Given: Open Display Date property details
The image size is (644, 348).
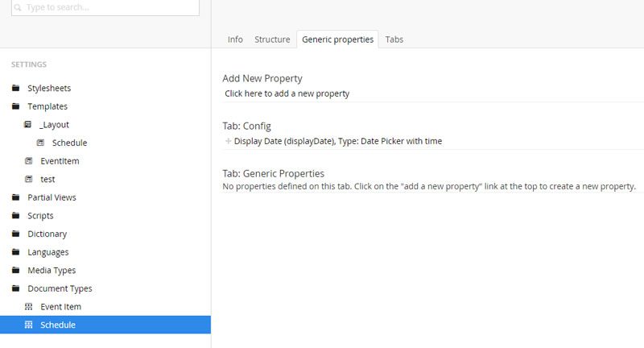Looking at the screenshot, I should [x=338, y=141].
